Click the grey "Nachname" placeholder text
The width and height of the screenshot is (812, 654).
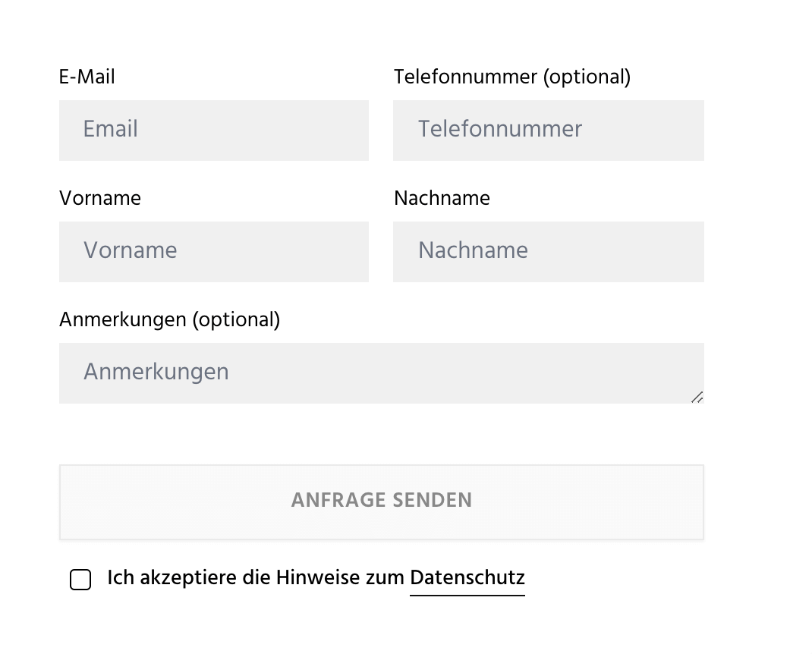pyautogui.click(x=473, y=250)
